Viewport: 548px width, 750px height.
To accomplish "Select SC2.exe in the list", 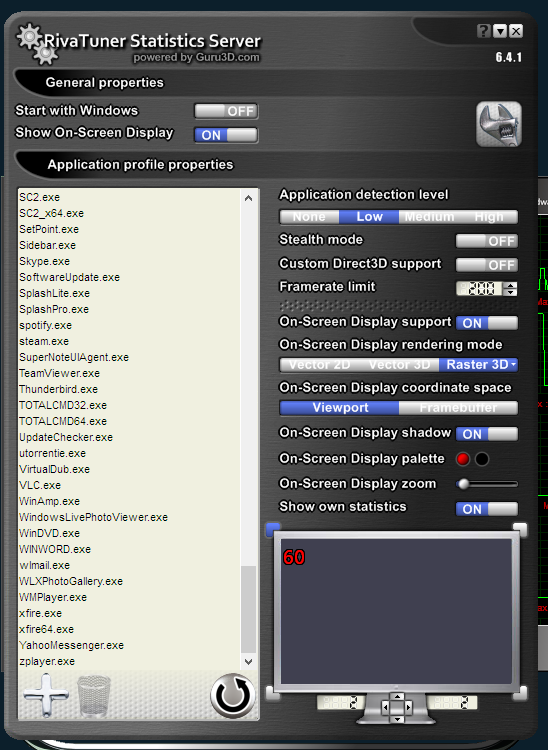I will point(39,197).
